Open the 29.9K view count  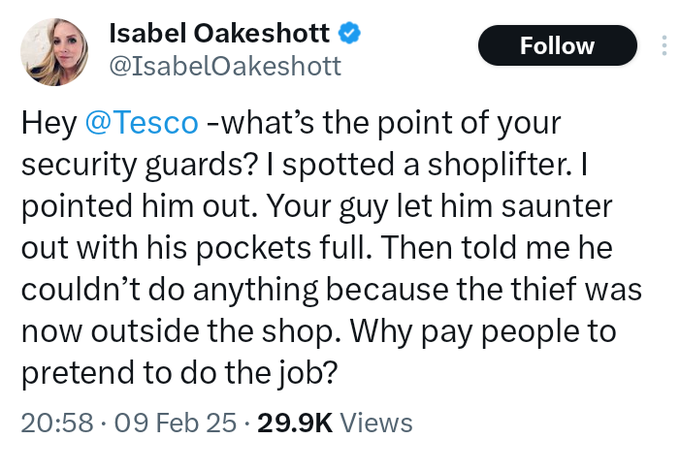point(295,423)
